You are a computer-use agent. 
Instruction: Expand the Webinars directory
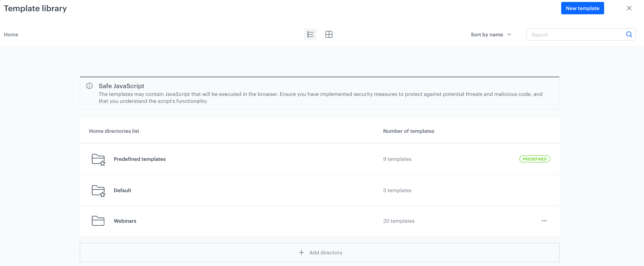(x=125, y=220)
